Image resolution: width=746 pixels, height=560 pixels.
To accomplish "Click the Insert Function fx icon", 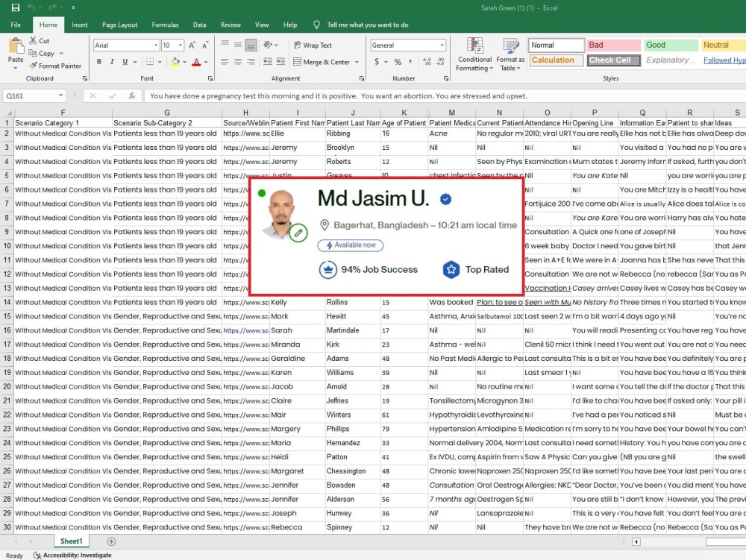I will coord(132,95).
